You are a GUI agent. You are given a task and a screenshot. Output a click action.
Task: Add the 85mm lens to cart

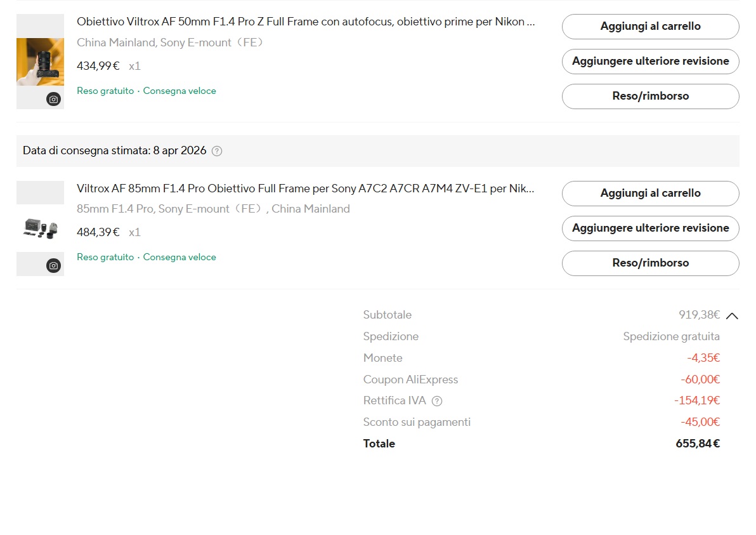pyautogui.click(x=651, y=194)
